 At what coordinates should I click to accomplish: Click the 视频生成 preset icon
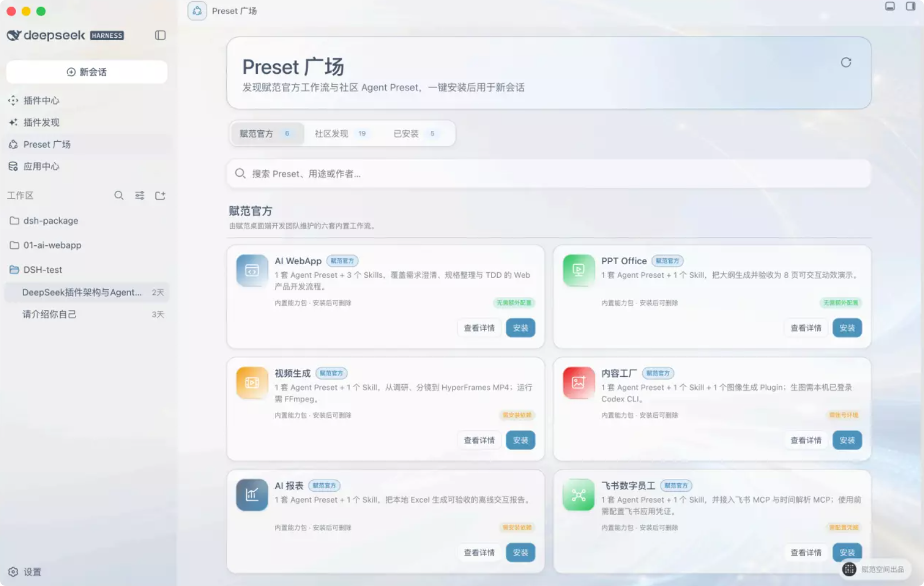point(252,382)
